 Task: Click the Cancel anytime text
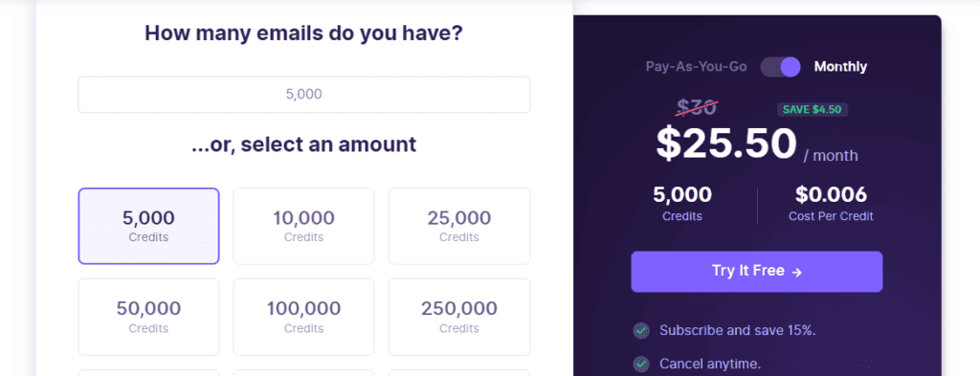pos(710,364)
